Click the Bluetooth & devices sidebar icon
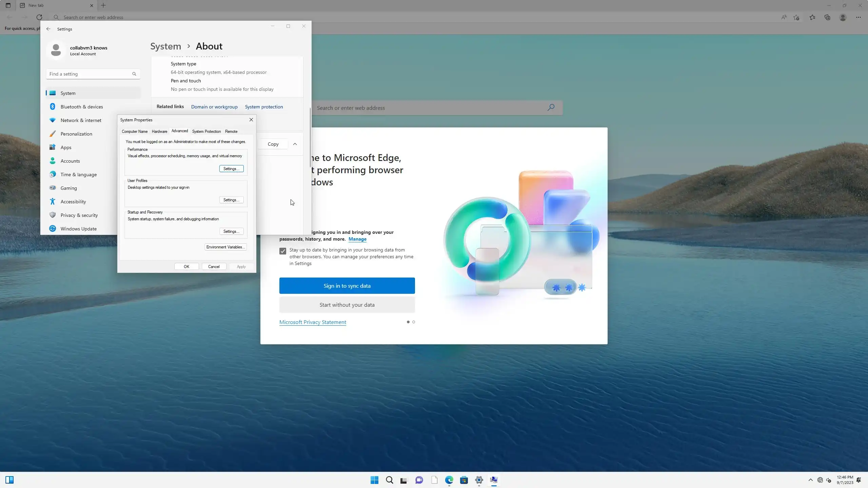868x488 pixels. [53, 107]
